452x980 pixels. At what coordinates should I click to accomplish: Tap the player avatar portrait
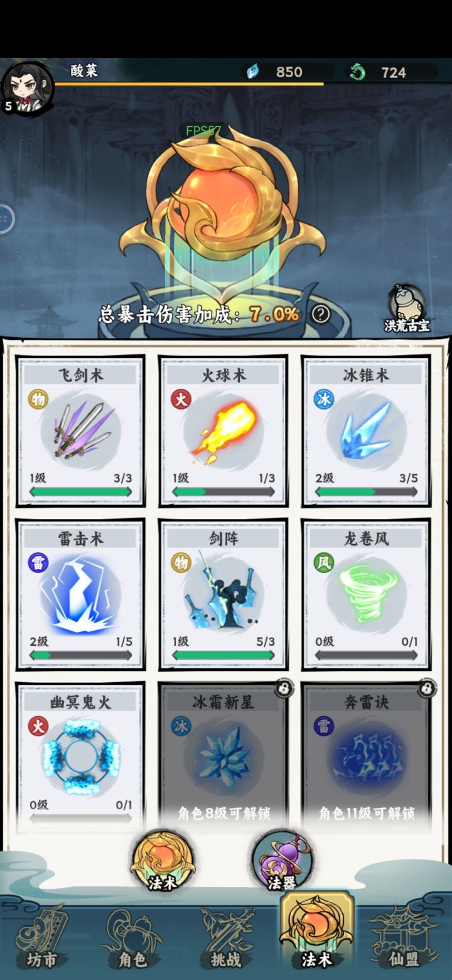[x=28, y=89]
